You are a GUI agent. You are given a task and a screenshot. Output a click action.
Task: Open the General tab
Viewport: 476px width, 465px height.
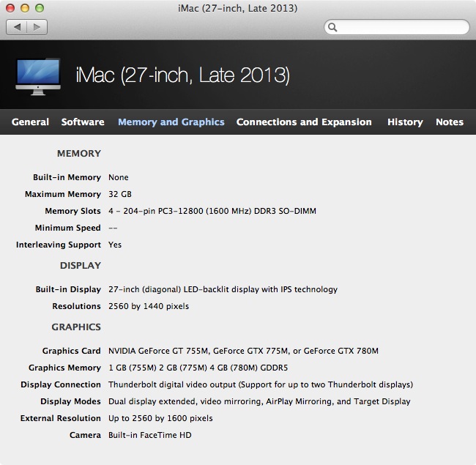(30, 122)
